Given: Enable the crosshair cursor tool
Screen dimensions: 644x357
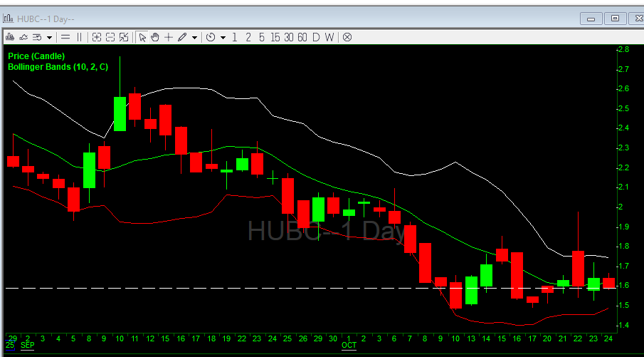Looking at the screenshot, I should [169, 37].
